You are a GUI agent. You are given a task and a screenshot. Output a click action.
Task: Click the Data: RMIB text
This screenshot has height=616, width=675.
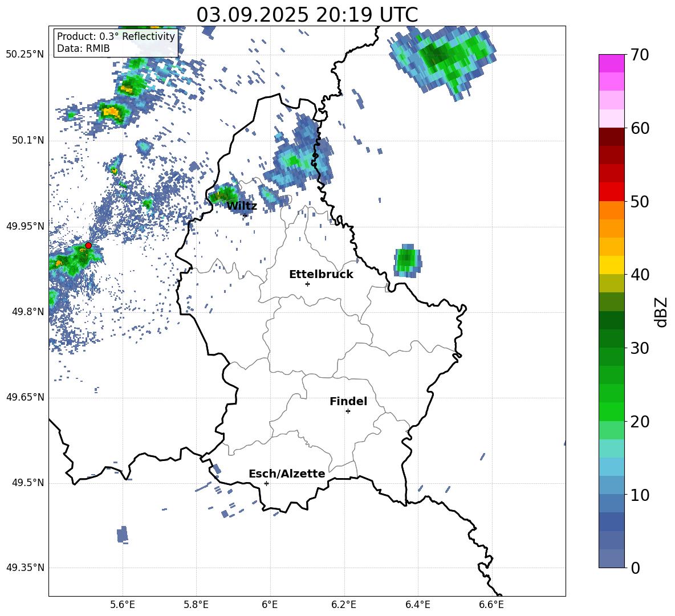pyautogui.click(x=83, y=48)
